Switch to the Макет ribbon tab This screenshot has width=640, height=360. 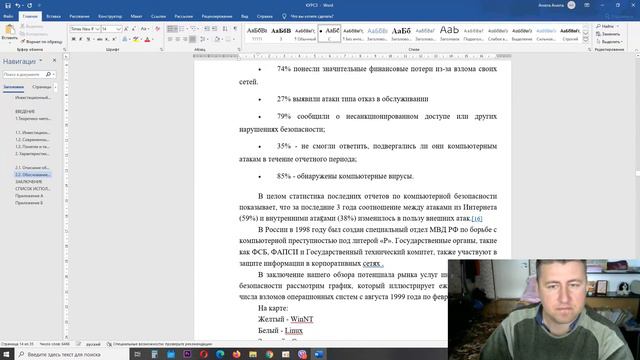[136, 16]
